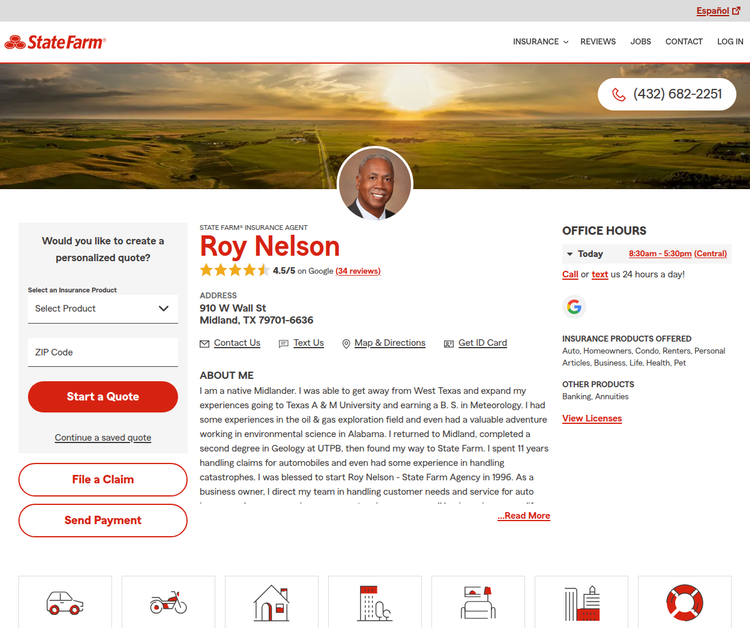
Task: Select the car insurance icon card
Action: (65, 602)
